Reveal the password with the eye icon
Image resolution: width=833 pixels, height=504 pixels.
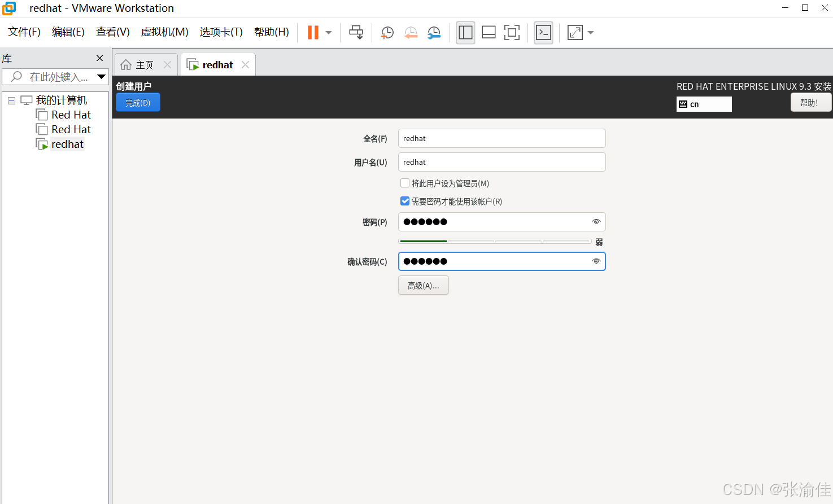[x=596, y=222]
